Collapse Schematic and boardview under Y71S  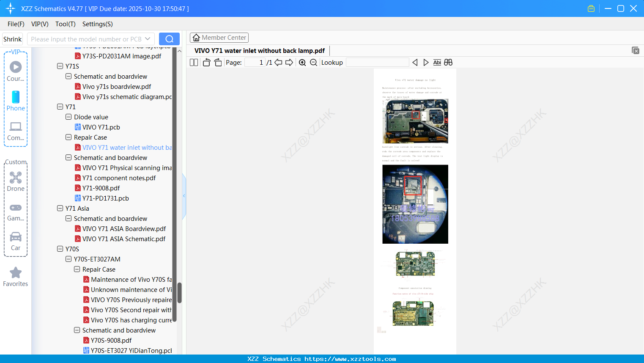click(69, 76)
